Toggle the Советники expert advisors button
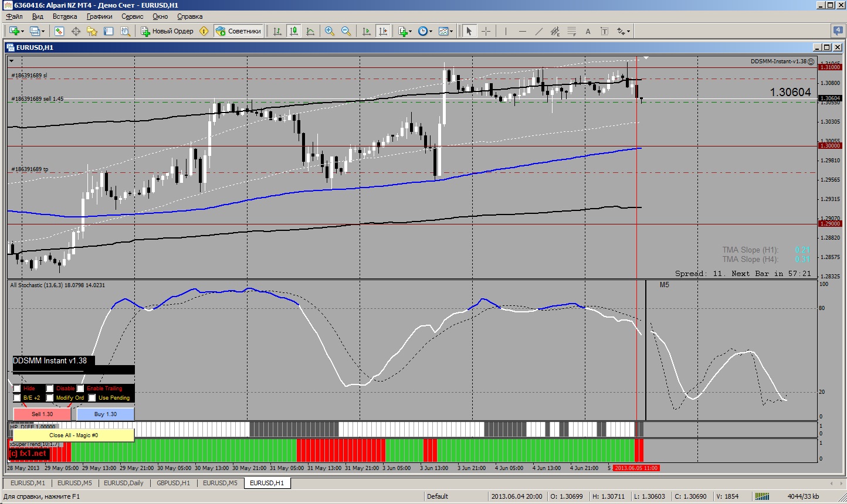847x504 pixels. [x=238, y=31]
